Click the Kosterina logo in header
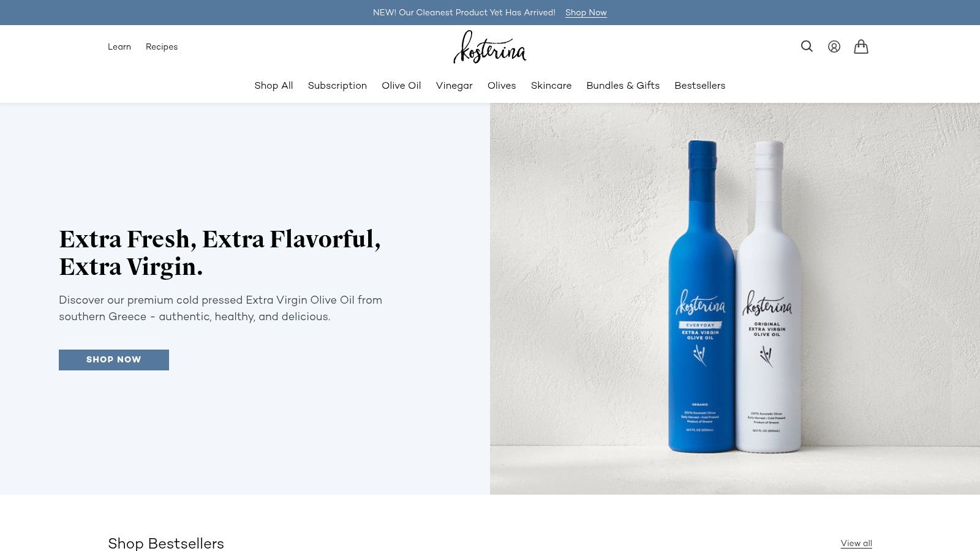Image resolution: width=980 pixels, height=551 pixels. point(490,47)
